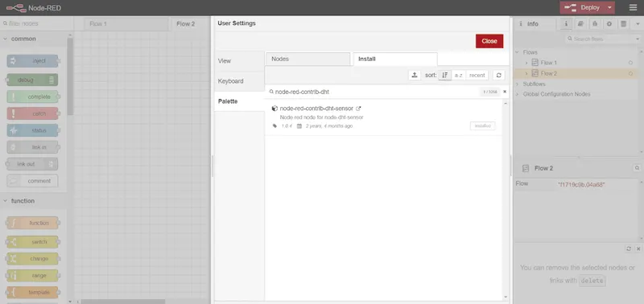Switch to the View settings section
644x304 pixels.
coord(239,60)
